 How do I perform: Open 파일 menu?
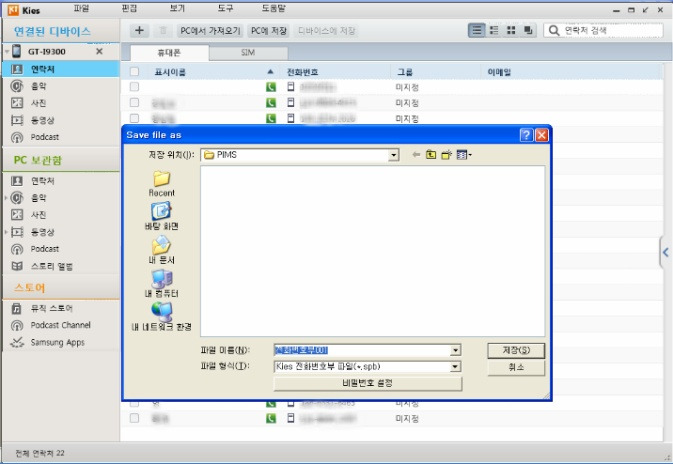point(81,9)
